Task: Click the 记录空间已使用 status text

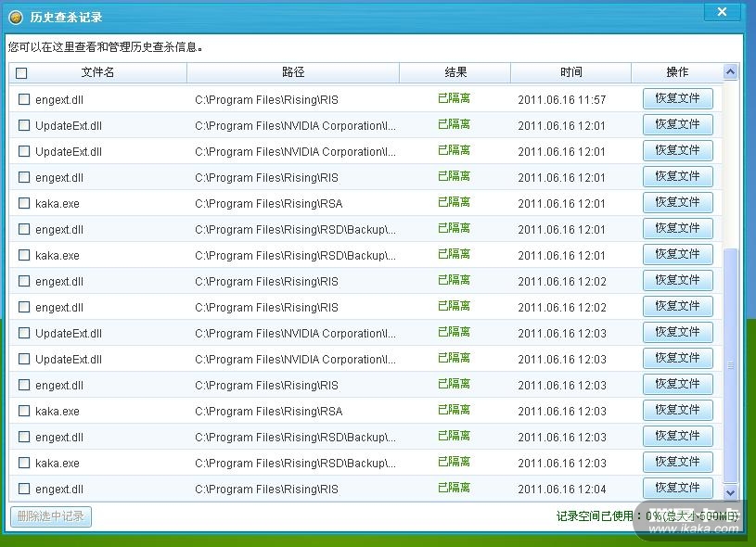Action: click(647, 516)
